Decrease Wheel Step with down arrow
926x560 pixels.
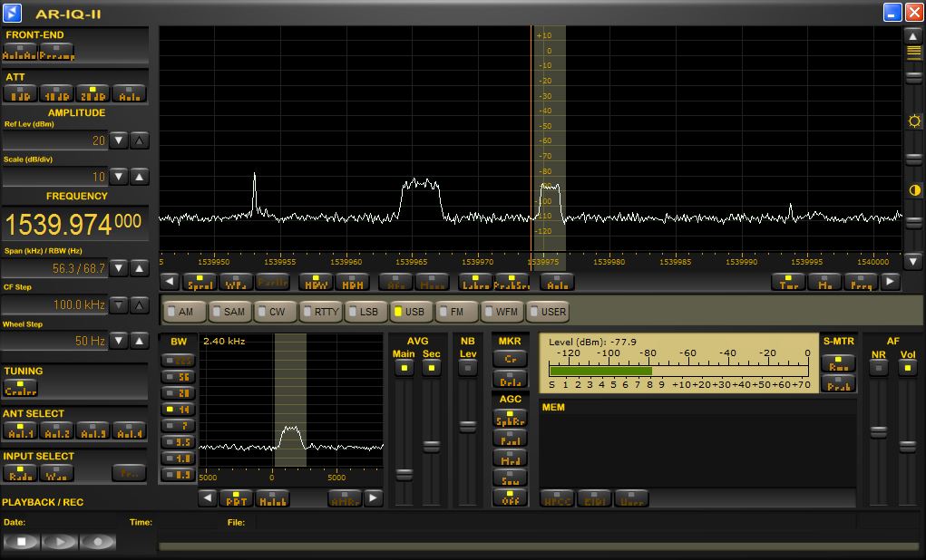119,341
